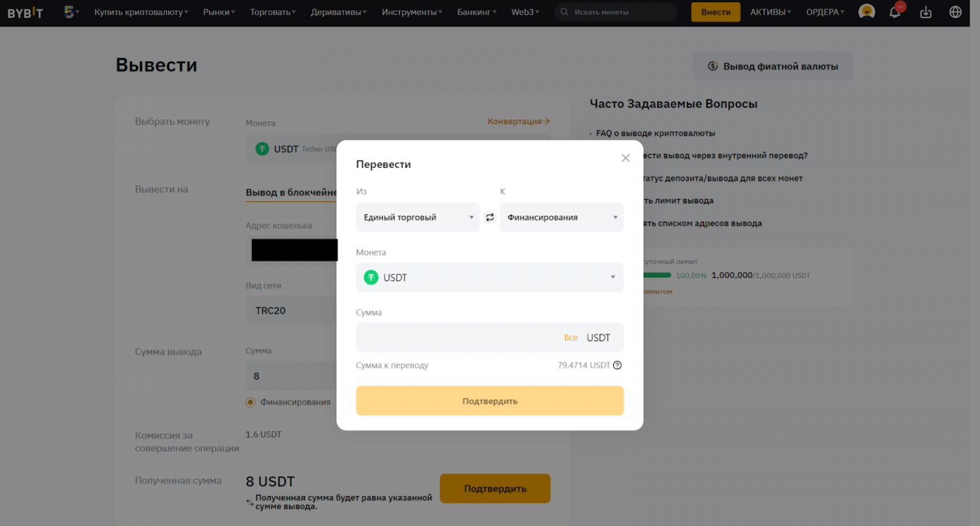The width and height of the screenshot is (980, 526).
Task: Open the notifications bell
Action: point(895,11)
